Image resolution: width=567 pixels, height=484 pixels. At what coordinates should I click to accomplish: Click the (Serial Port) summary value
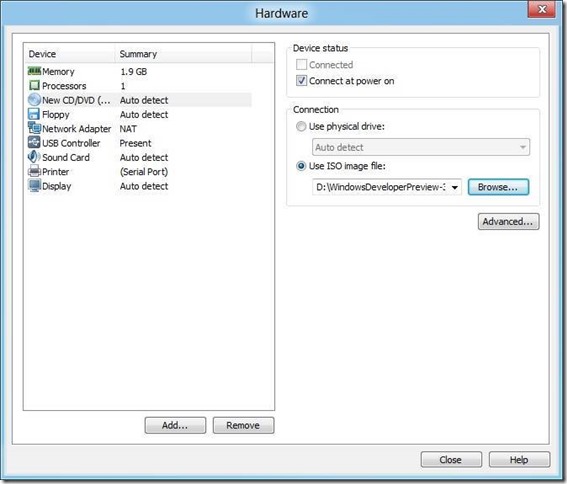(x=144, y=171)
